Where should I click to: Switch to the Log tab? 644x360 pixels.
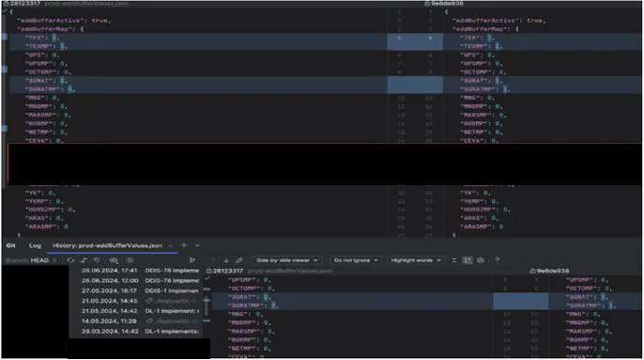tap(35, 245)
